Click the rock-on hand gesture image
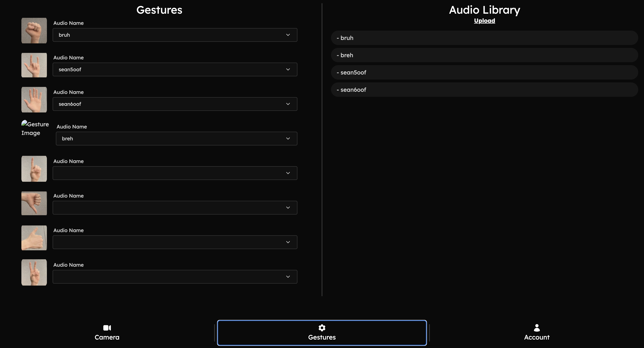644x348 pixels. point(34,65)
